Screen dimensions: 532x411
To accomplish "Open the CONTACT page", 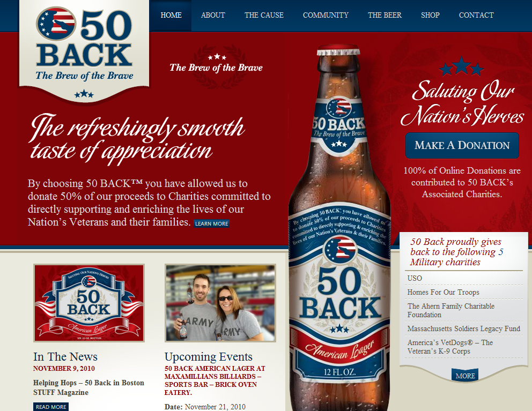I will click(x=476, y=15).
